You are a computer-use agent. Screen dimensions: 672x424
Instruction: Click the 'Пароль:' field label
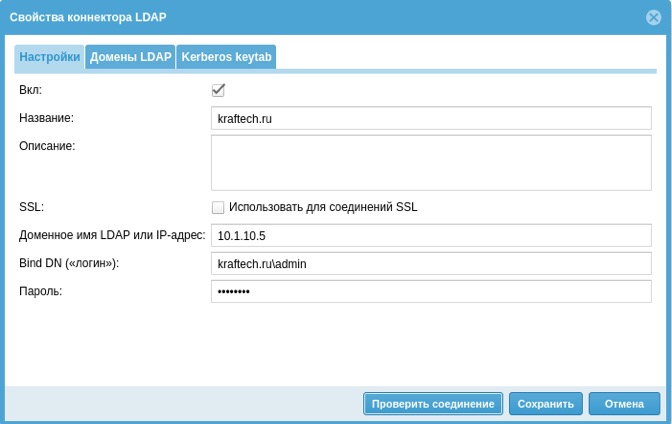[40, 291]
